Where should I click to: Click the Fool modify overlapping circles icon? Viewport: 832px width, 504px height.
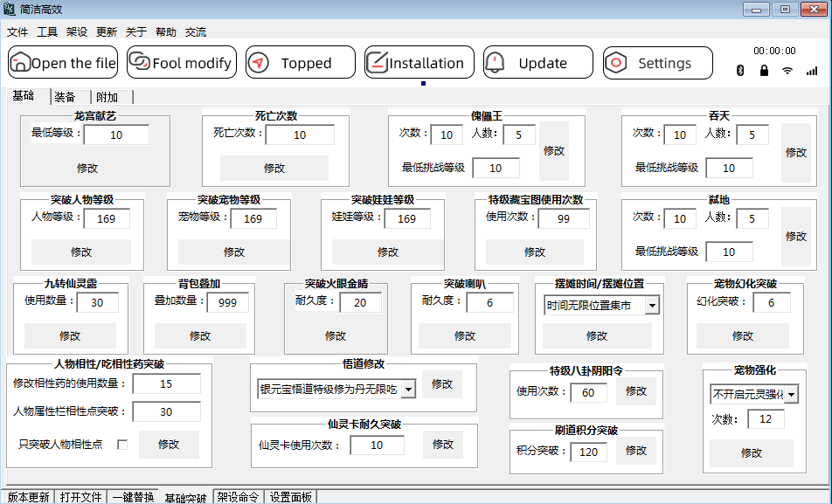[x=139, y=62]
